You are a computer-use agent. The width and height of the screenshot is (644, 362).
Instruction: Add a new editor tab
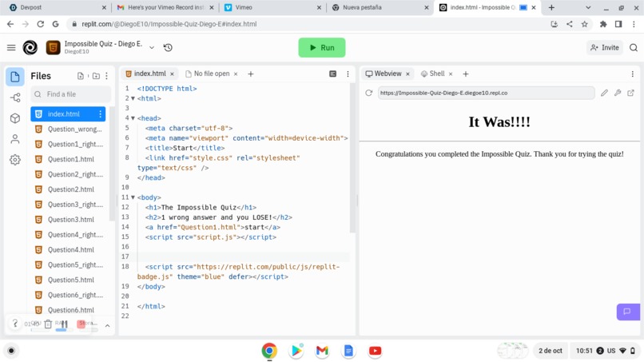point(251,74)
